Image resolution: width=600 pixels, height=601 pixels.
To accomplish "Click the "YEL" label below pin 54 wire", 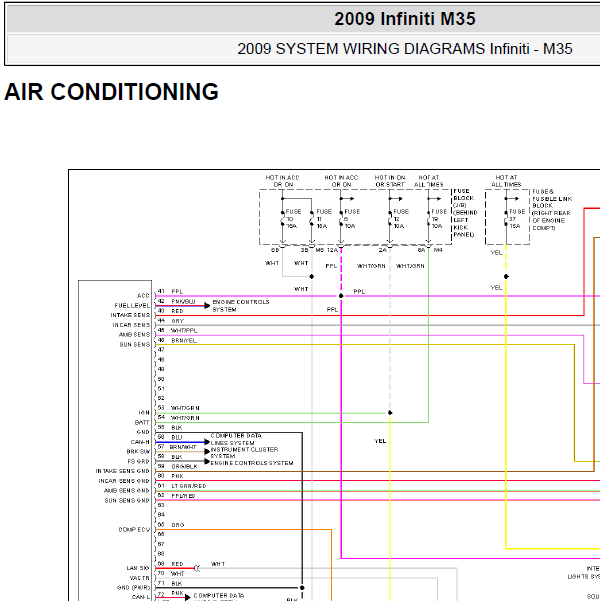I will [x=380, y=441].
